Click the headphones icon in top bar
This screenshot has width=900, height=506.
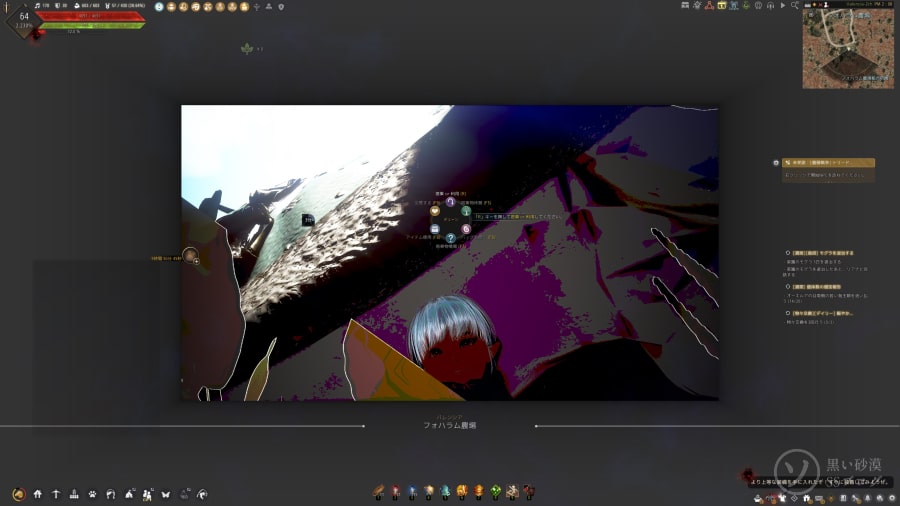tap(770, 6)
